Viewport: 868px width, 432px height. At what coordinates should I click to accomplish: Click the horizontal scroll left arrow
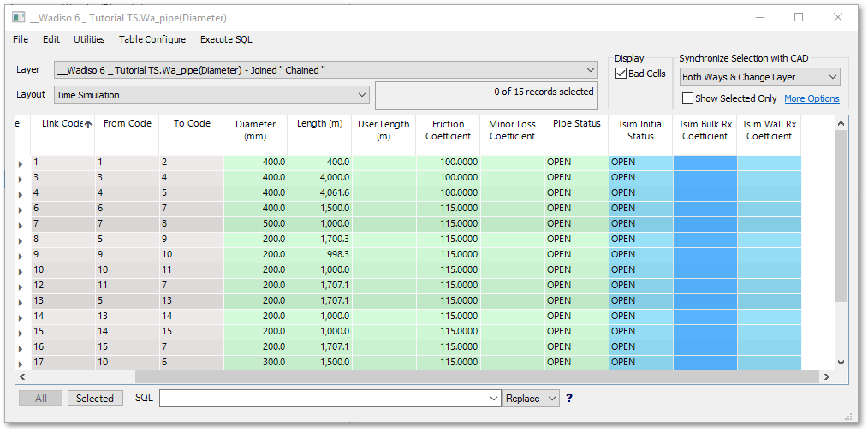[x=21, y=376]
